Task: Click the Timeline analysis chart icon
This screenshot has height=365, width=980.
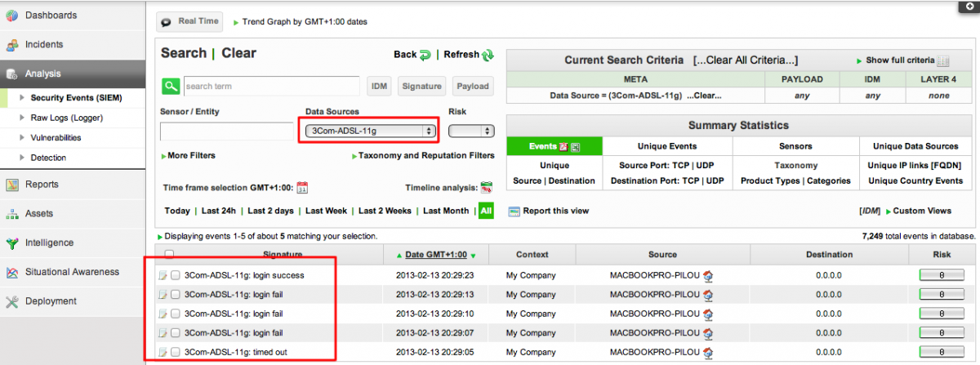Action: [487, 187]
